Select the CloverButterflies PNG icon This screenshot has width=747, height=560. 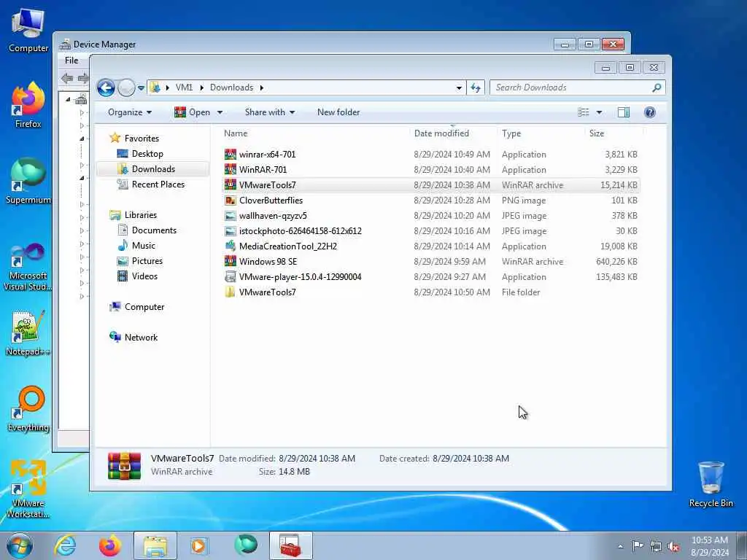pyautogui.click(x=231, y=201)
